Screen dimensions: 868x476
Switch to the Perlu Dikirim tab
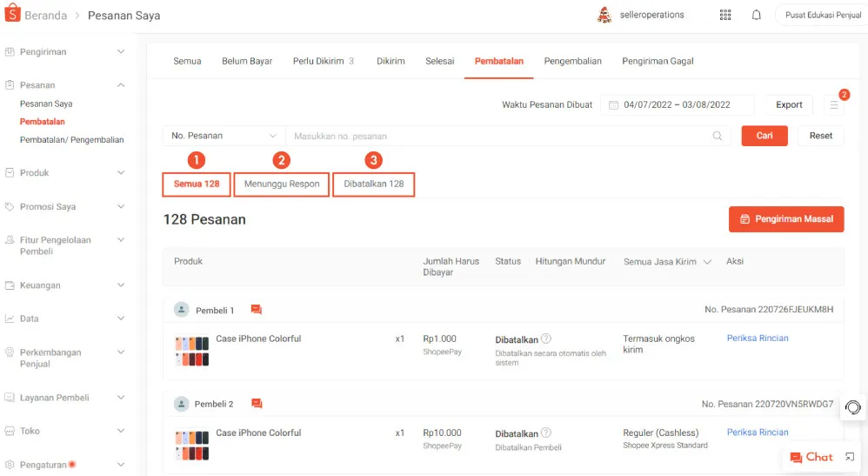(324, 61)
